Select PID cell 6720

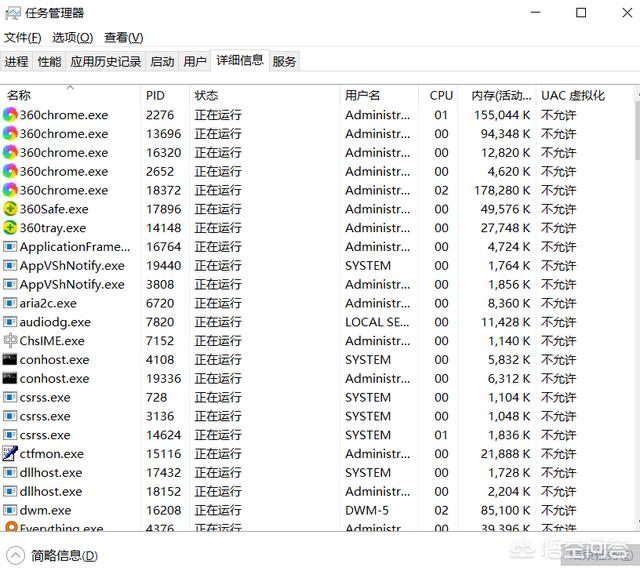coord(160,303)
